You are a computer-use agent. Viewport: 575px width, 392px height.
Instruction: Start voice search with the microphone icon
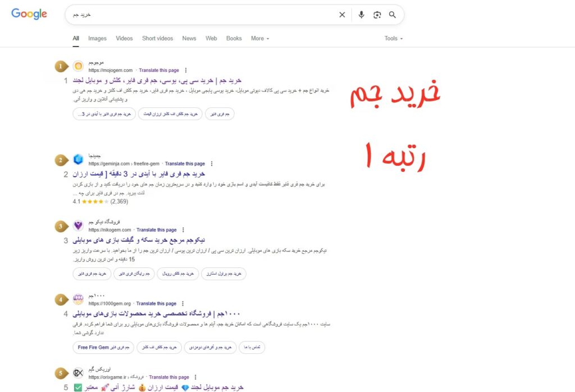point(361,15)
